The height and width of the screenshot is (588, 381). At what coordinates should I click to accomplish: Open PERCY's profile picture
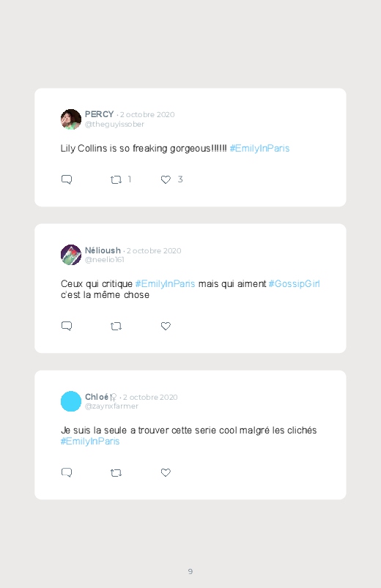[x=71, y=119]
